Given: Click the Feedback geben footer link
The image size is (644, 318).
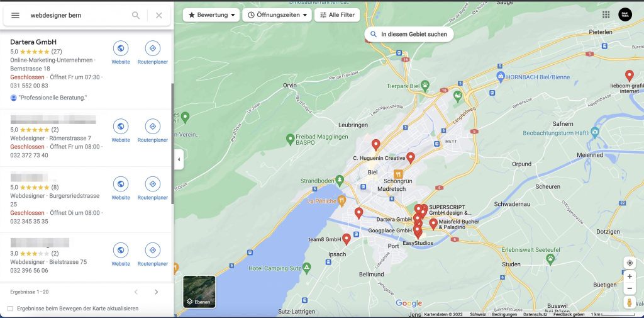Looking at the screenshot, I should tap(569, 314).
